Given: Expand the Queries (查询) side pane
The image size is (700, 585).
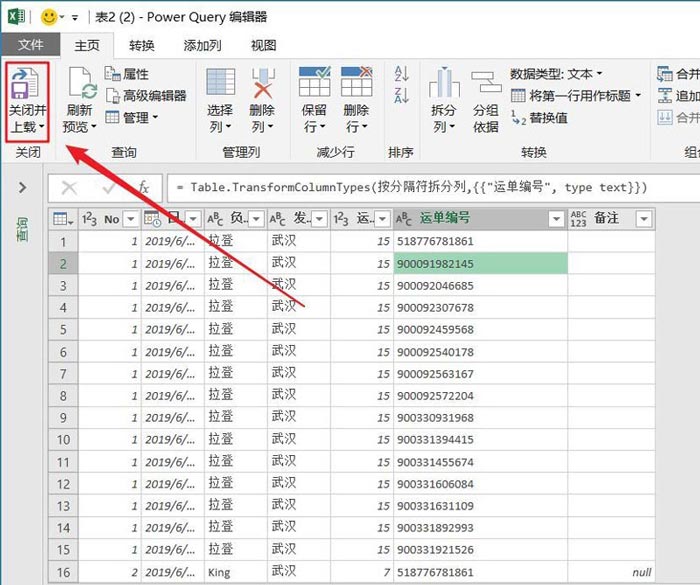Looking at the screenshot, I should [22, 188].
